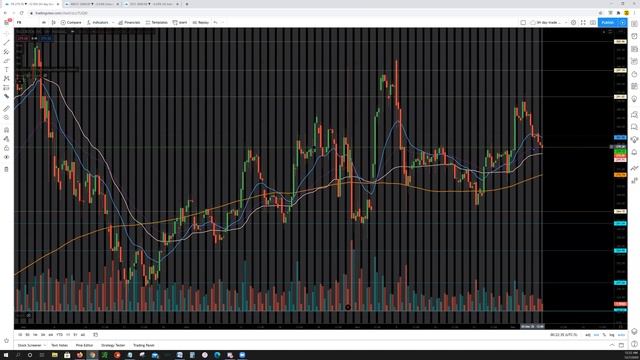Toggle hide all drawing tools eye
Viewport: 640px width, 360px height.
6,157
